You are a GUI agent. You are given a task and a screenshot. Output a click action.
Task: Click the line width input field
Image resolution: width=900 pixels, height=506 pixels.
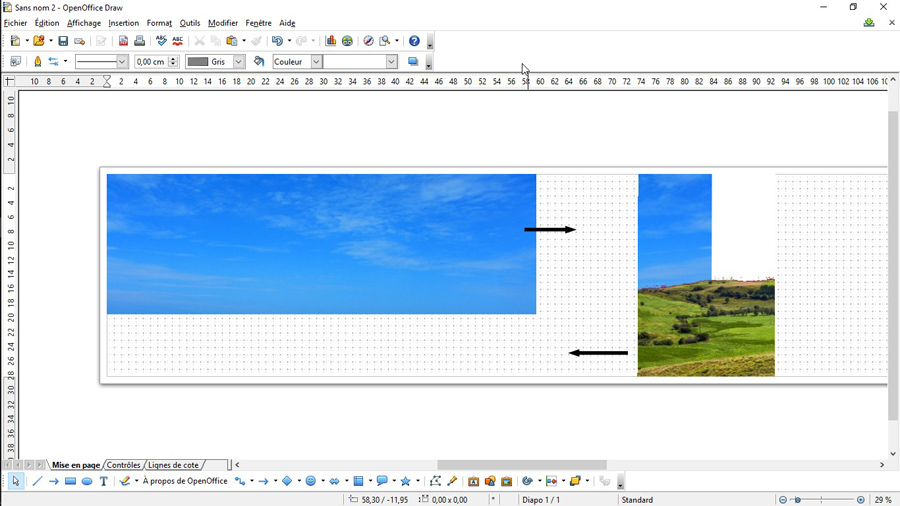151,62
